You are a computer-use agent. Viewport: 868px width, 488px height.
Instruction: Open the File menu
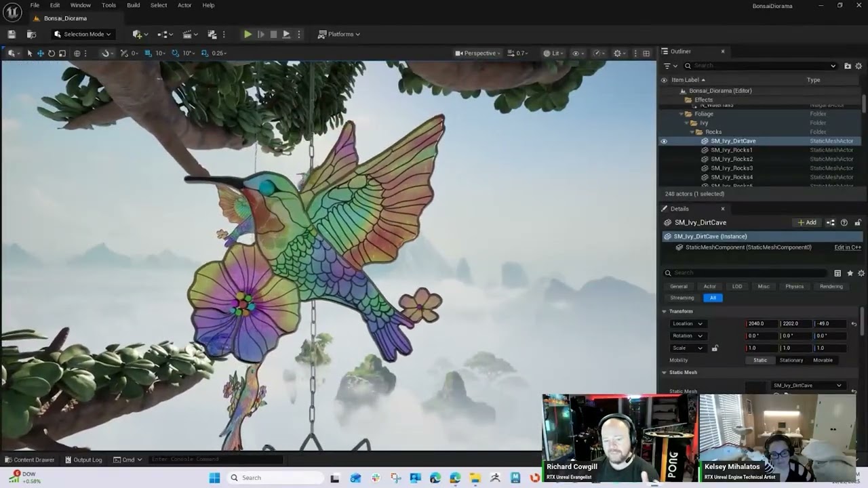(x=35, y=5)
